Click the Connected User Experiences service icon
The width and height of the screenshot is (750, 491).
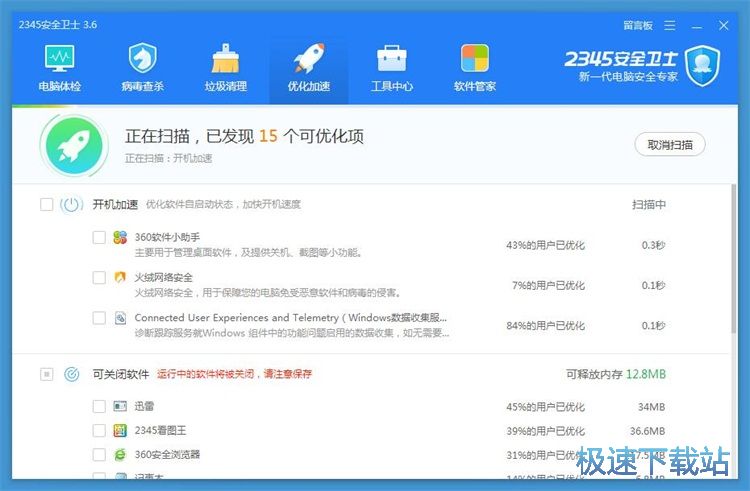[x=120, y=317]
